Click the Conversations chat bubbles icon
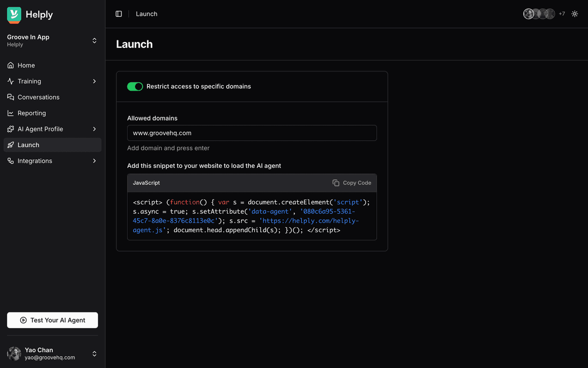 10,97
